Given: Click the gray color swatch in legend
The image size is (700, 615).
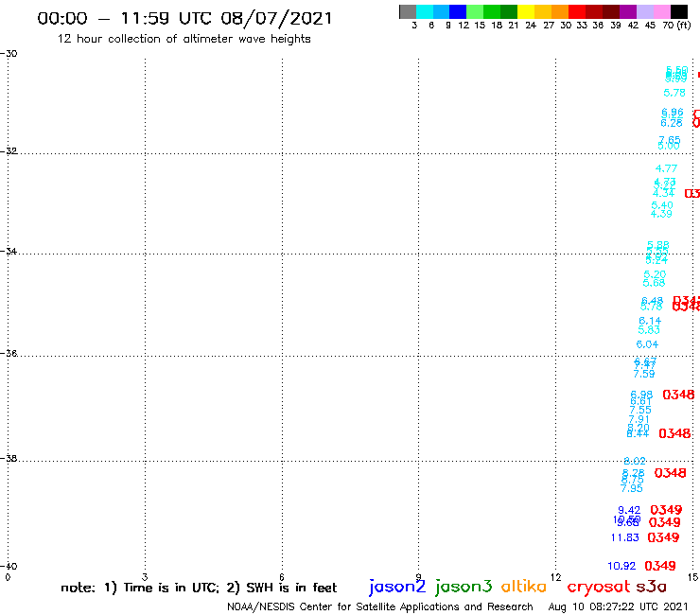Looking at the screenshot, I should (x=408, y=11).
